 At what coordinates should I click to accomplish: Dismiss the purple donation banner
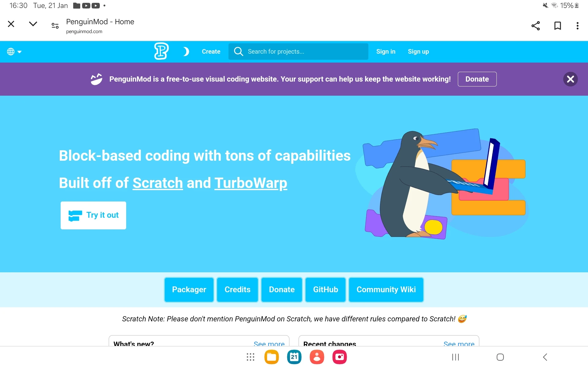coord(570,79)
